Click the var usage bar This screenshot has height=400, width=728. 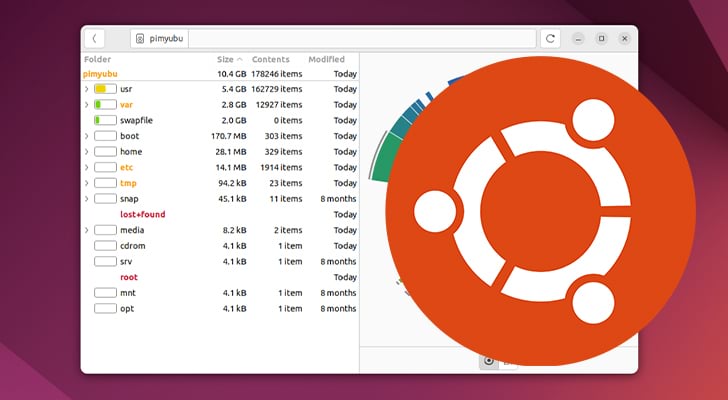coord(105,105)
